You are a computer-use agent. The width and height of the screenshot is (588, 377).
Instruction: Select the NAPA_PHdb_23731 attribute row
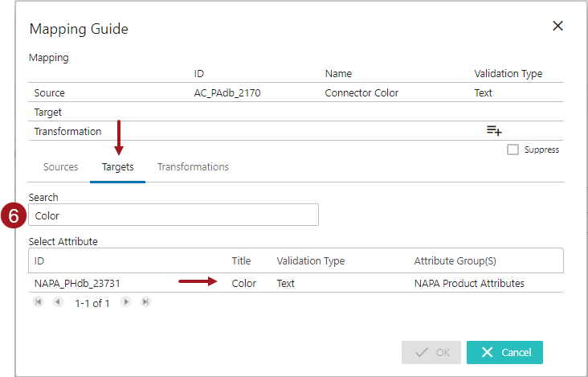tap(77, 283)
